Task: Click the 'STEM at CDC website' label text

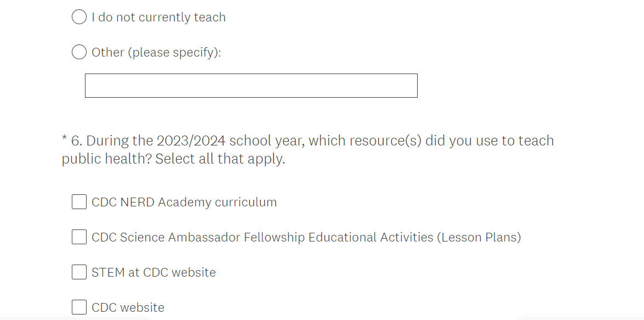Action: pyautogui.click(x=153, y=272)
